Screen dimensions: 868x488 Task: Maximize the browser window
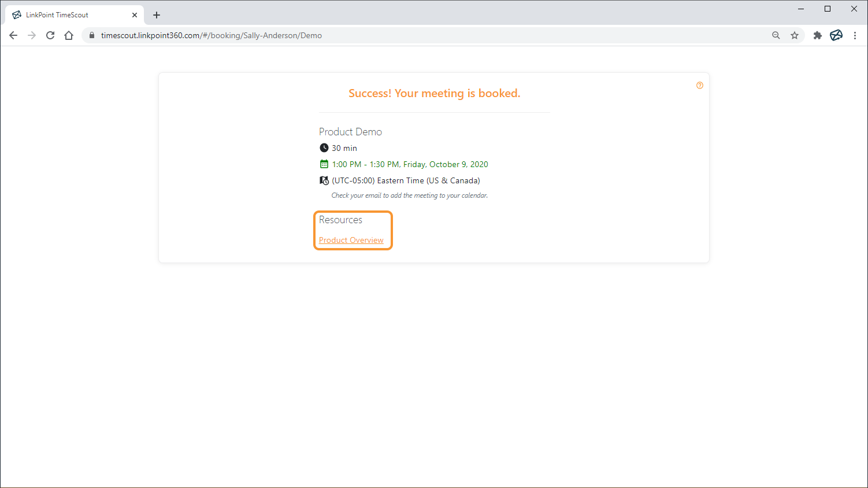[828, 9]
